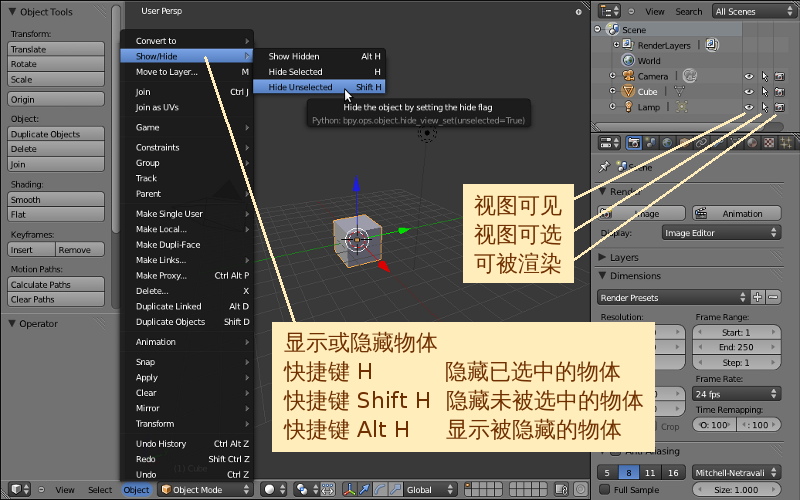This screenshot has height=500, width=800.
Task: Toggle Camera viewport visibility eye
Action: [748, 77]
